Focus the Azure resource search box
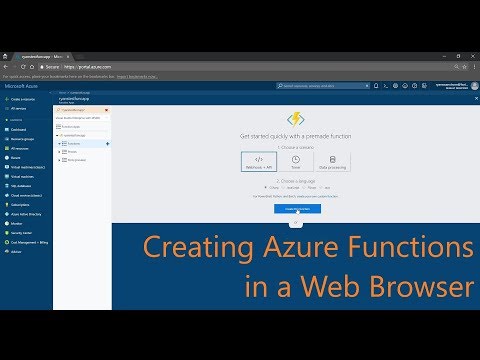480x360 pixels. coord(323,86)
